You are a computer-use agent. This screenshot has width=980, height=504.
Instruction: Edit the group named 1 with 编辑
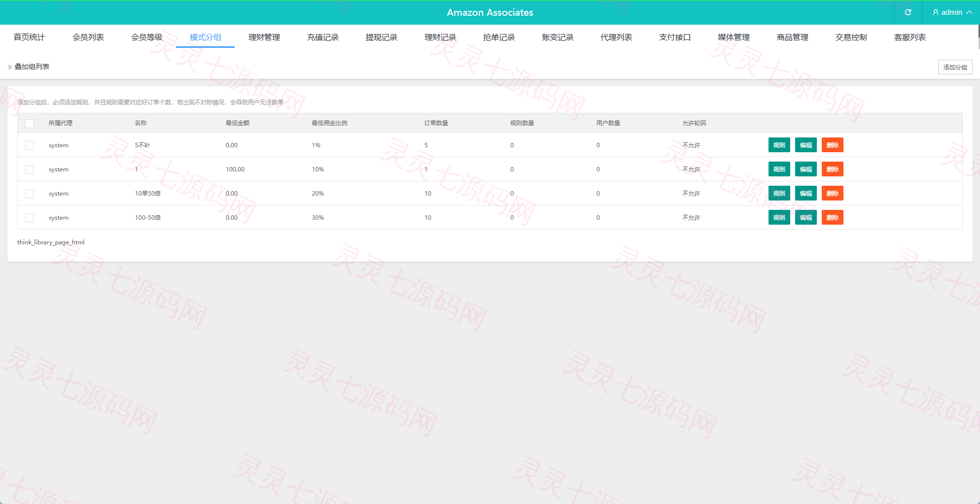tap(805, 169)
